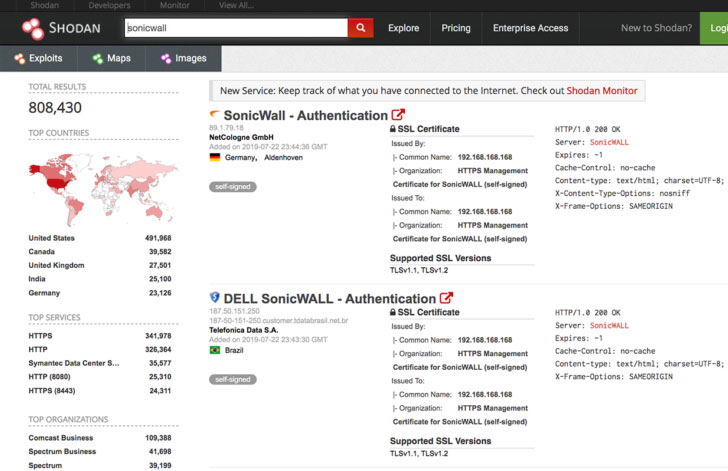728x471 pixels.
Task: Filter by Spectrum Business organization
Action: [62, 451]
